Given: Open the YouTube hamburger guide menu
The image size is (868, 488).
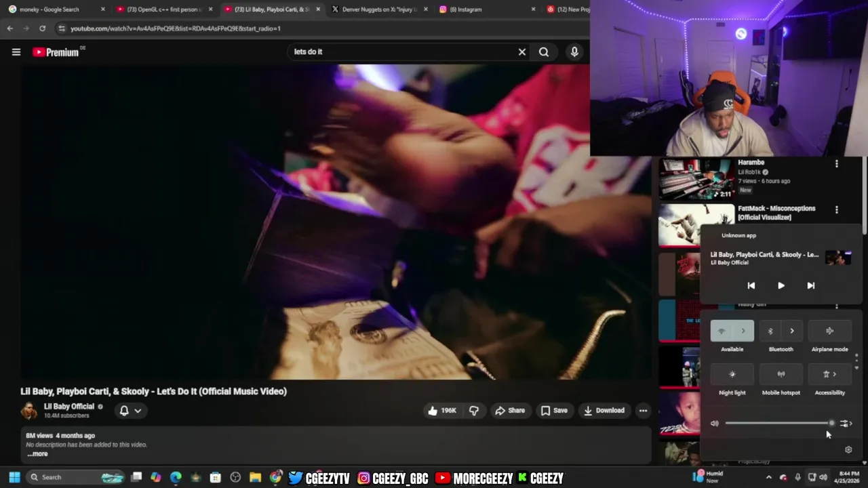Looking at the screenshot, I should click(16, 52).
